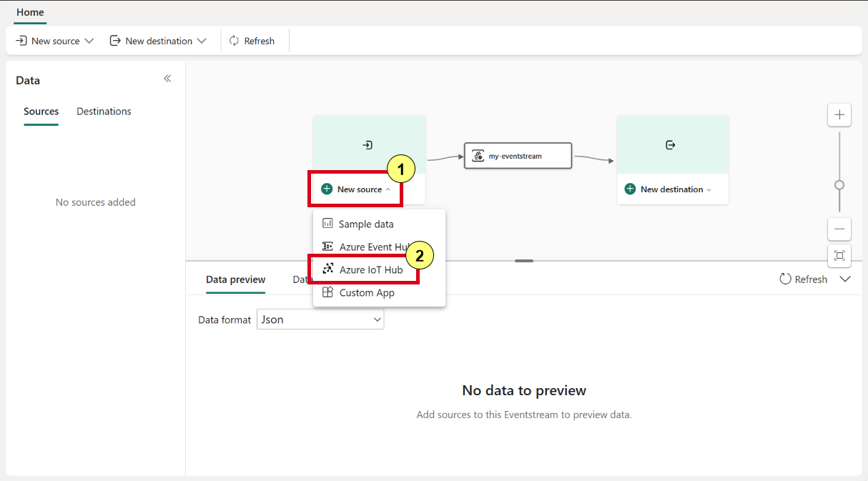
Task: Click the Sample data chart icon
Action: (x=327, y=224)
